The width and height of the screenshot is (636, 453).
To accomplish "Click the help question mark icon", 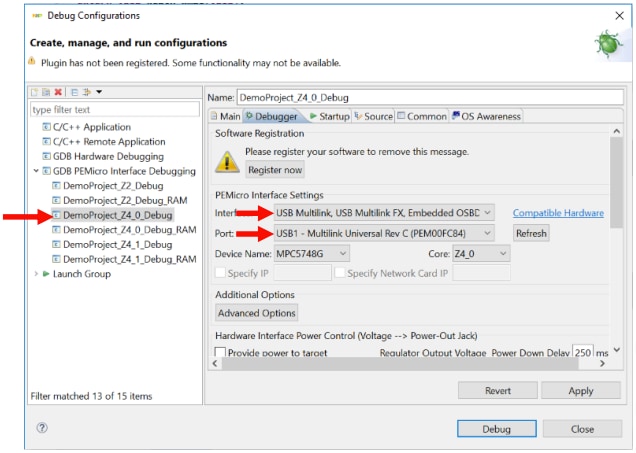I will click(42, 428).
